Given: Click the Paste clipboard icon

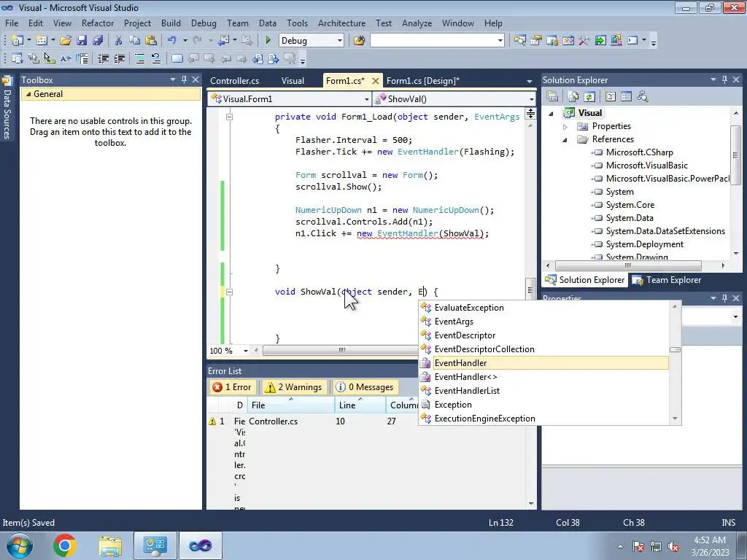Looking at the screenshot, I should coord(151,41).
